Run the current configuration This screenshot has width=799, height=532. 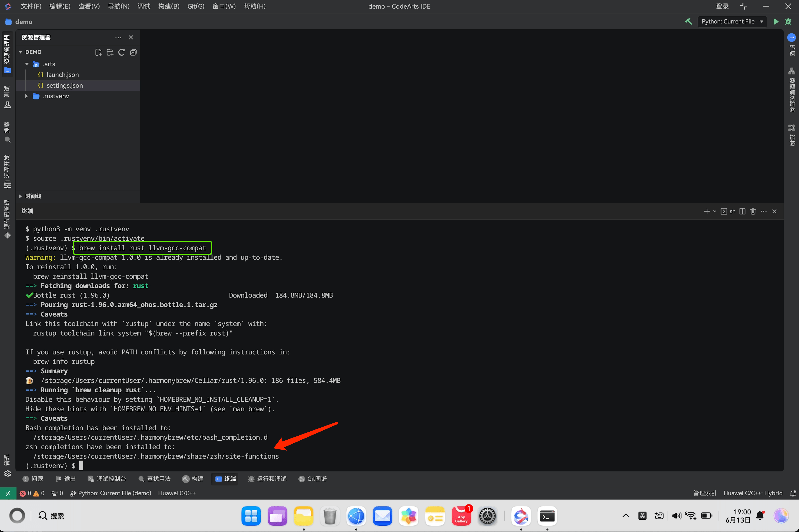click(x=776, y=21)
